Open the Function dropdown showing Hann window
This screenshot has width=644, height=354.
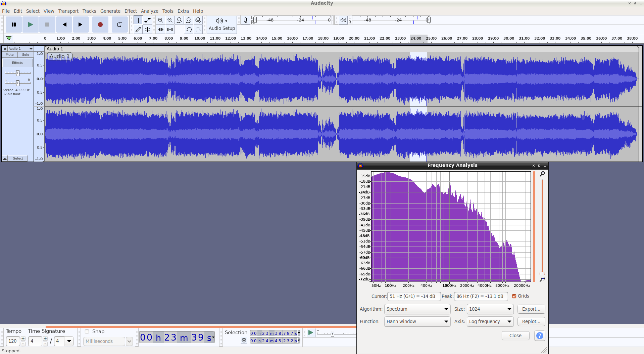(417, 321)
